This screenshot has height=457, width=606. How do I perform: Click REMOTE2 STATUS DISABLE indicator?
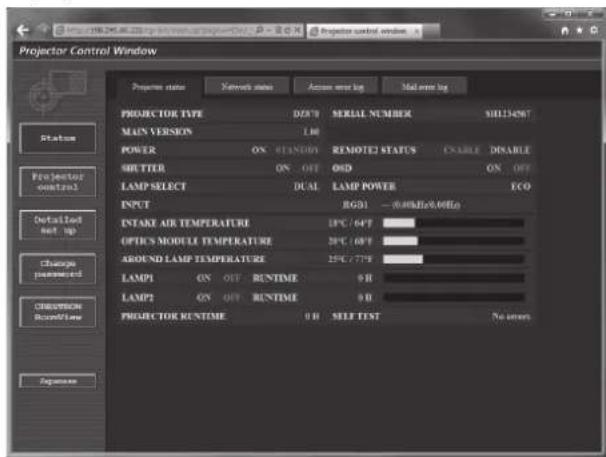pos(510,150)
